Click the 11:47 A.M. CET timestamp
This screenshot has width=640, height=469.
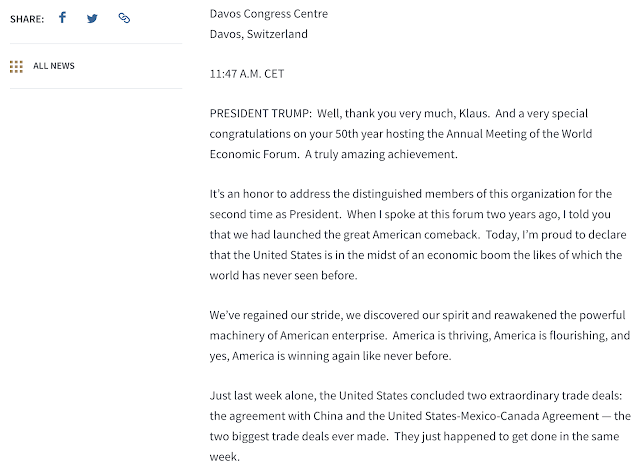[x=247, y=74]
